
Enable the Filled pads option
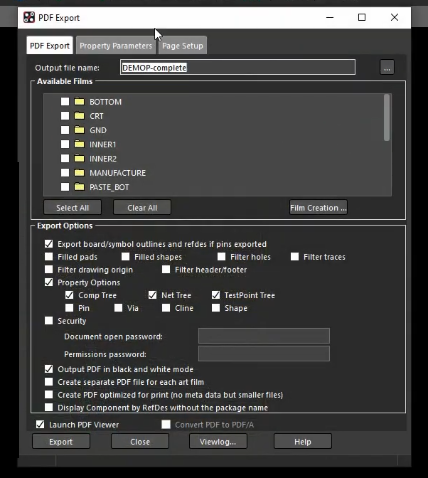tap(49, 257)
